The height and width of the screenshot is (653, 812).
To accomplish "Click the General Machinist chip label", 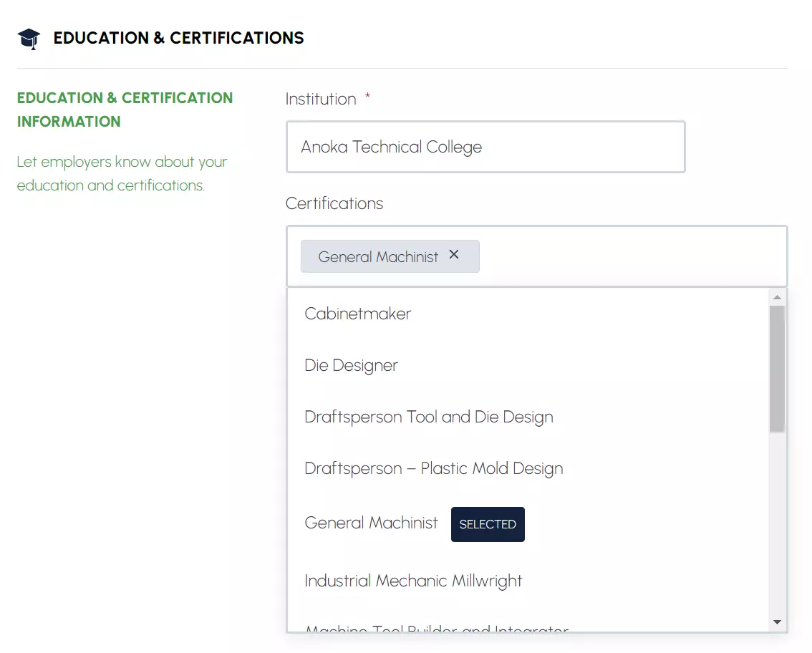I will tap(378, 257).
